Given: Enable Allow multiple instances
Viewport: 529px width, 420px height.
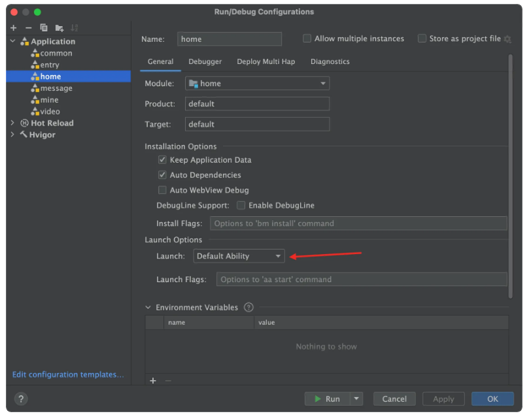Looking at the screenshot, I should [307, 39].
